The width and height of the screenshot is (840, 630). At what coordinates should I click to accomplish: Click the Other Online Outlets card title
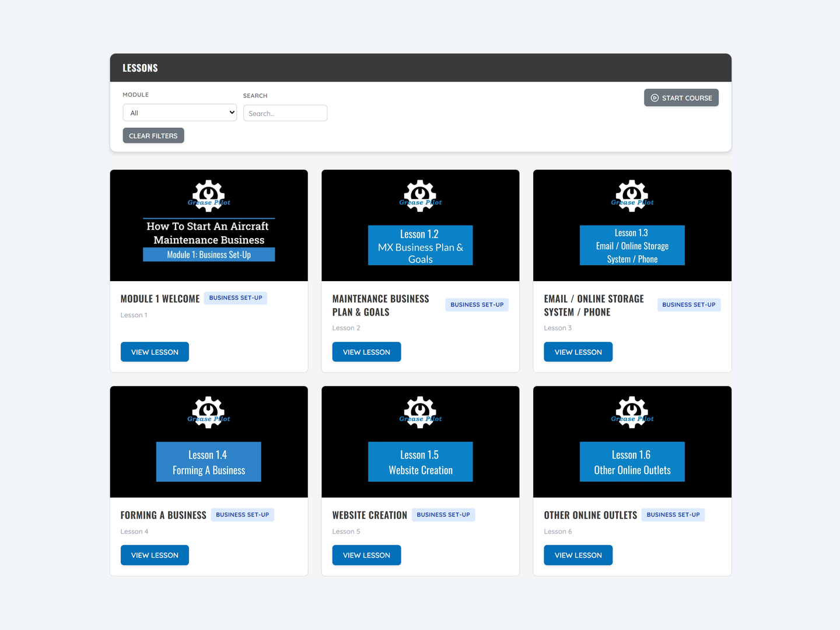(x=590, y=515)
